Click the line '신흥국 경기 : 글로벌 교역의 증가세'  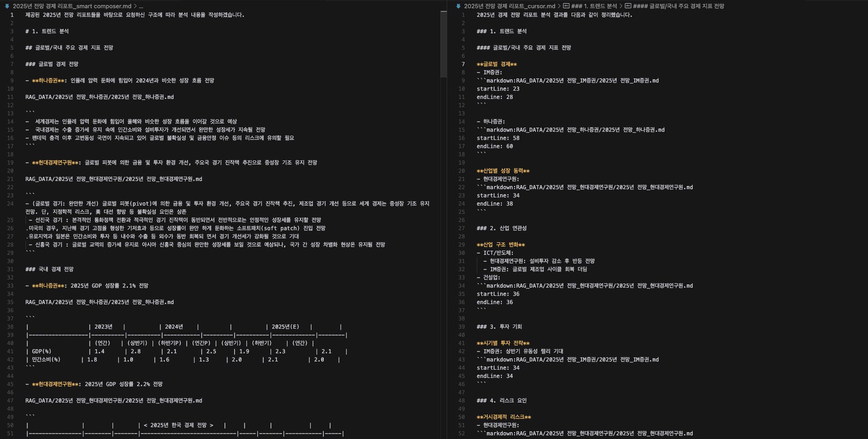point(207,245)
